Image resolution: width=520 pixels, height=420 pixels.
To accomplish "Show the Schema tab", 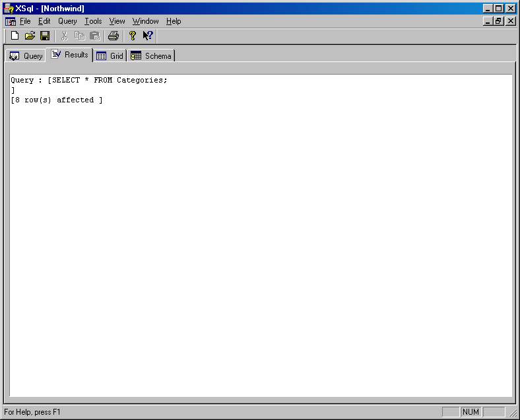I will 151,55.
